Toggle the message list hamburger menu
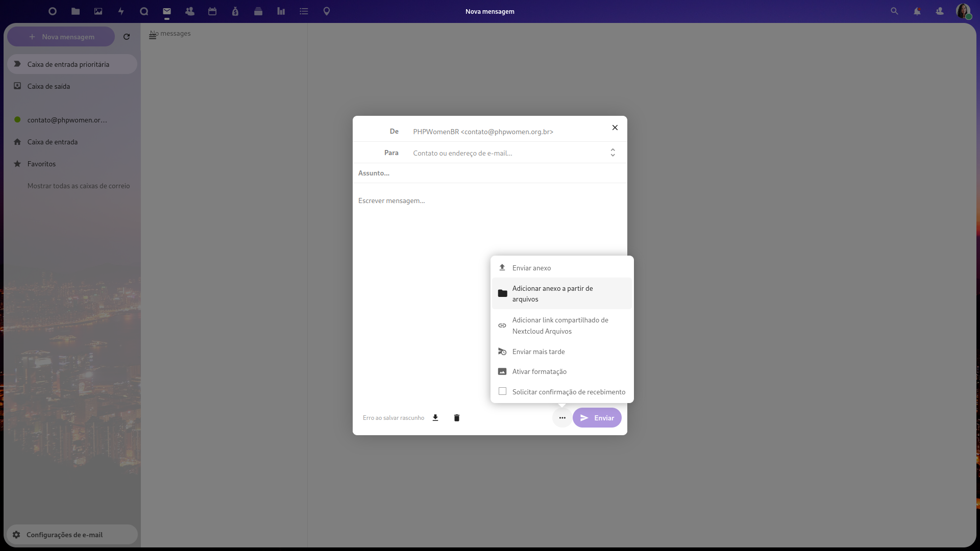Viewport: 980px width, 551px height. coord(153,36)
